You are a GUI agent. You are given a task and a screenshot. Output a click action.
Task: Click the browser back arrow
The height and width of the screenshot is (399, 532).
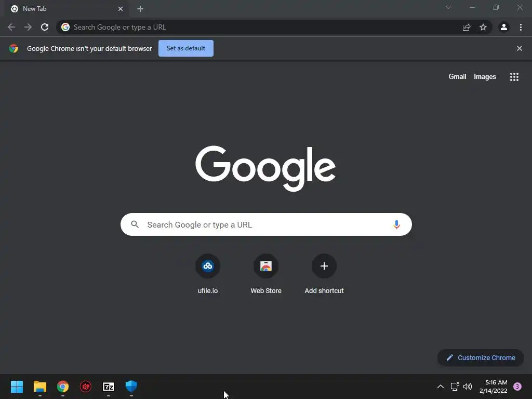[11, 27]
